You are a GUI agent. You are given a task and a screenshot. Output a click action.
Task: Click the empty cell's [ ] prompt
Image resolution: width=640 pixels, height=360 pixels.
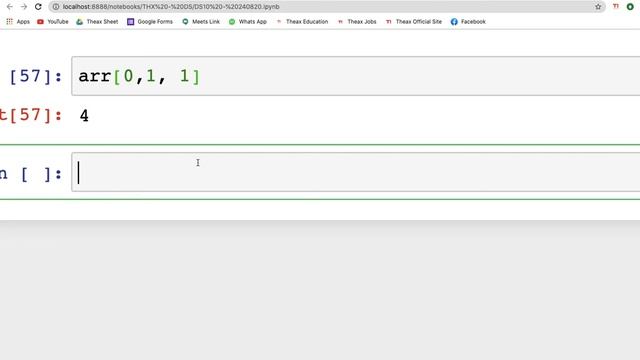[31, 174]
